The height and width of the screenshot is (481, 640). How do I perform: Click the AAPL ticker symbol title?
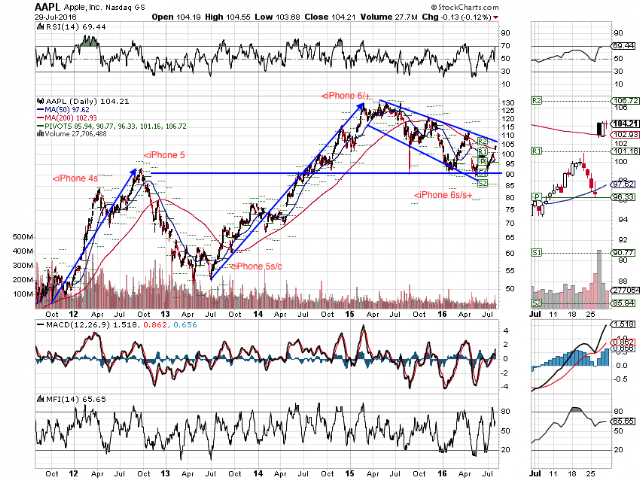(46, 7)
